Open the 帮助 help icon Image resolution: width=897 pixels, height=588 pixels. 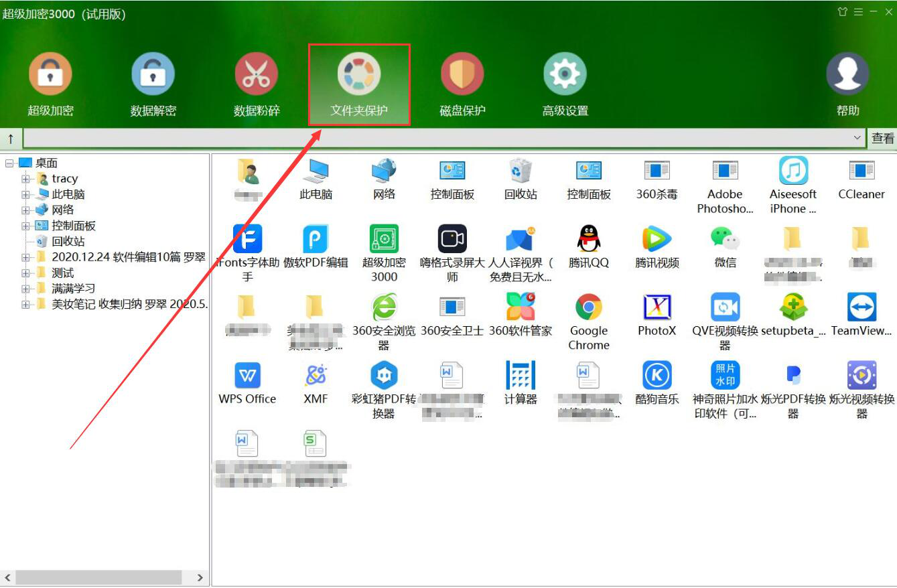point(847,84)
